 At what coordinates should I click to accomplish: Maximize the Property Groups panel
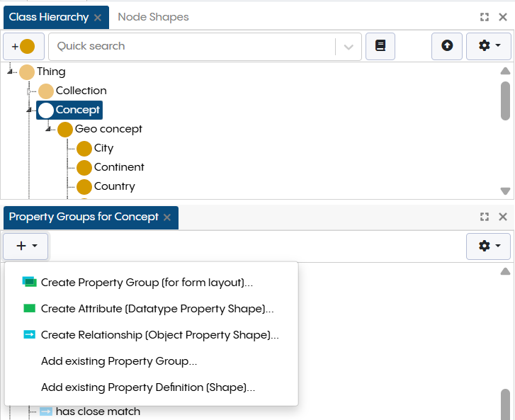point(485,217)
